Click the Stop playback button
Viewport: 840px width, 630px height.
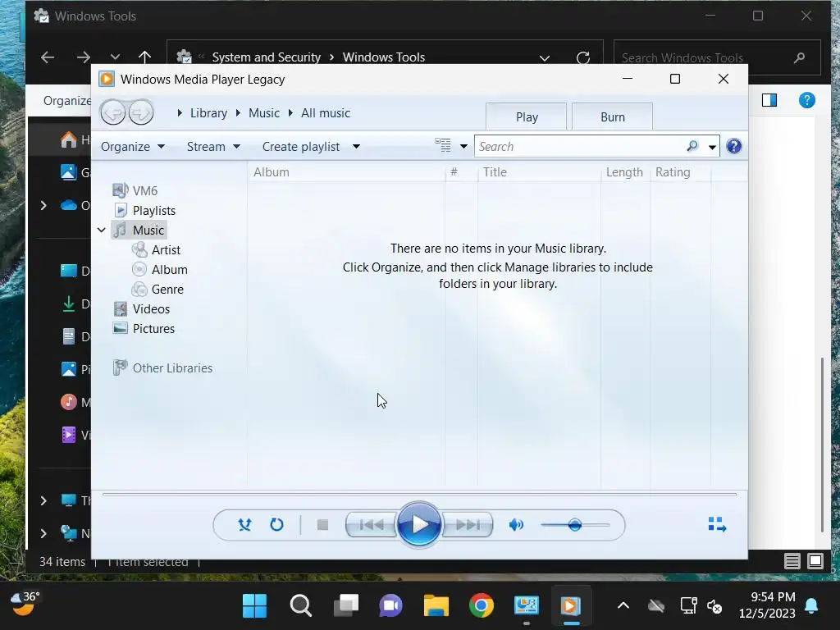322,524
